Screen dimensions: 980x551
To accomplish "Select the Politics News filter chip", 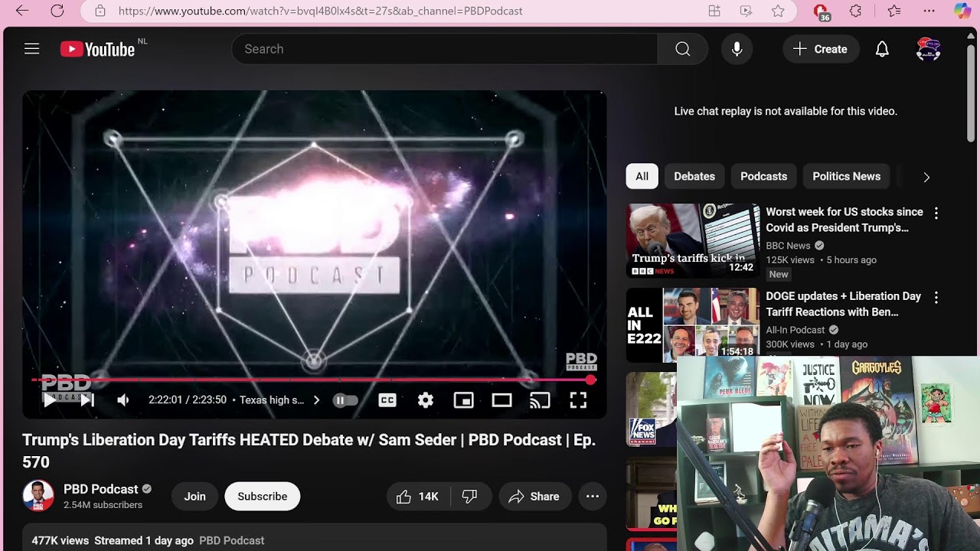I will tap(846, 176).
